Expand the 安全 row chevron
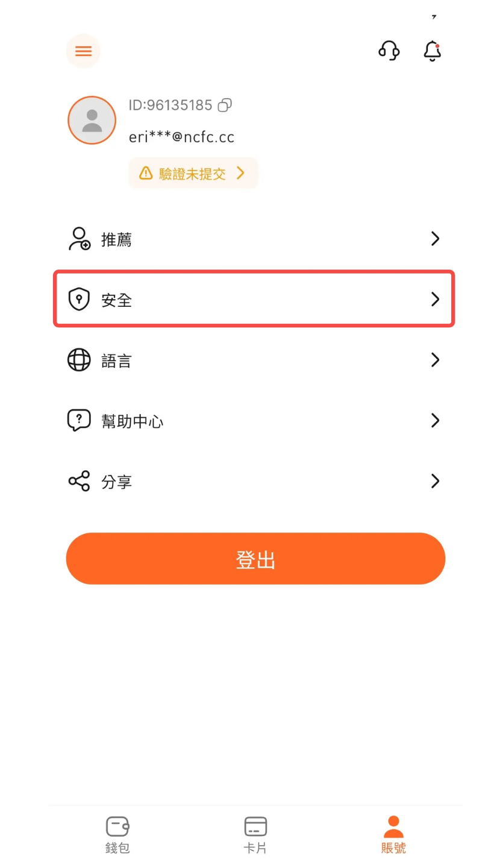Viewport: 488px width, 868px height. [435, 299]
